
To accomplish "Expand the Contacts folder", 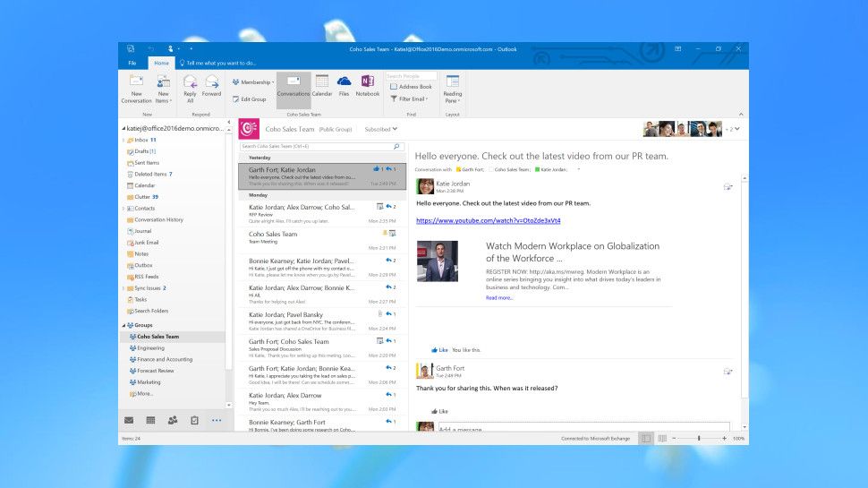I will (x=123, y=209).
